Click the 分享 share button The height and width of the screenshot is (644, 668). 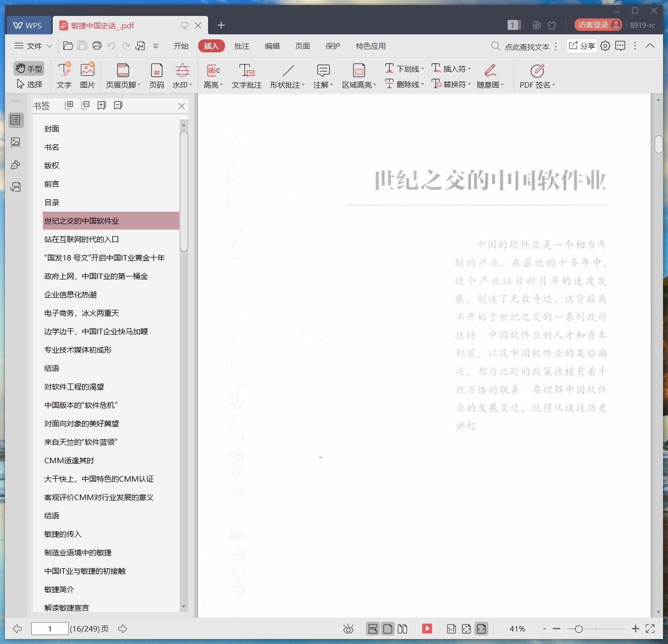[x=582, y=46]
